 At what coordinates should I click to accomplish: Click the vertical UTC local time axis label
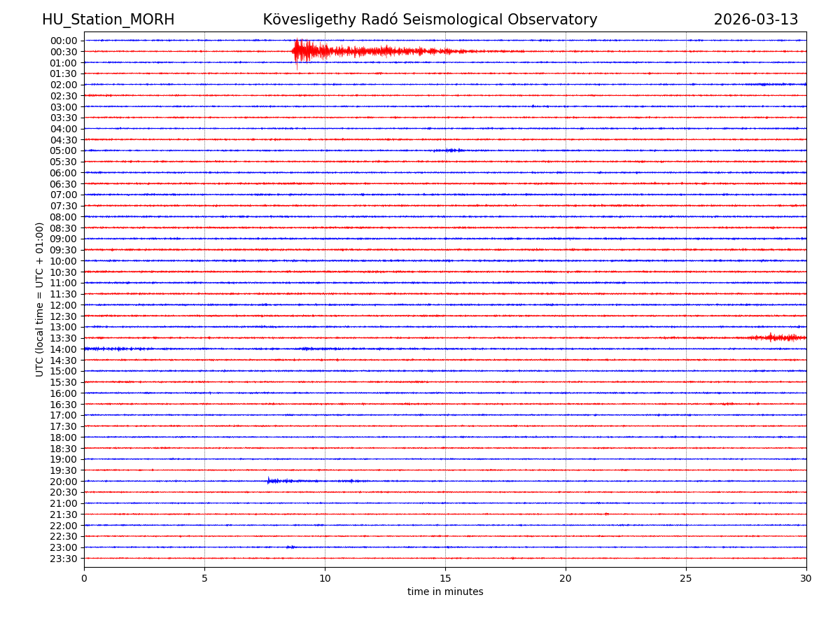[40, 299]
